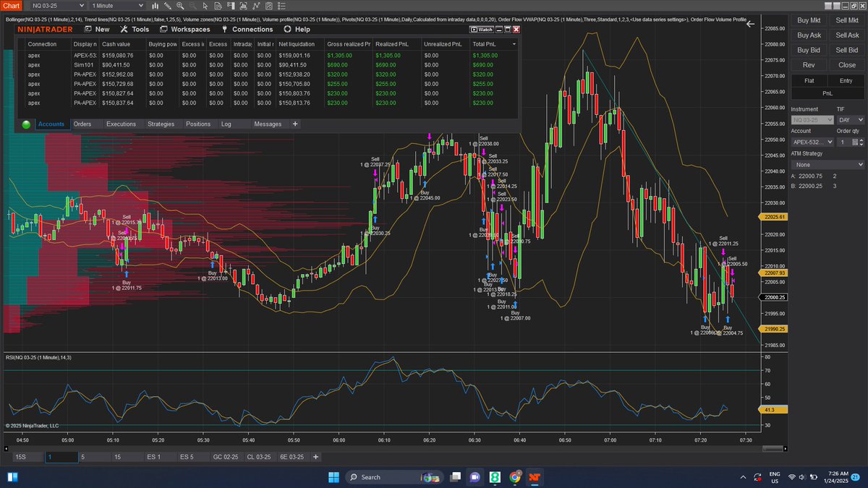Screen dimensions: 868x488
Task: Open the Workspaces menu
Action: tap(184, 30)
